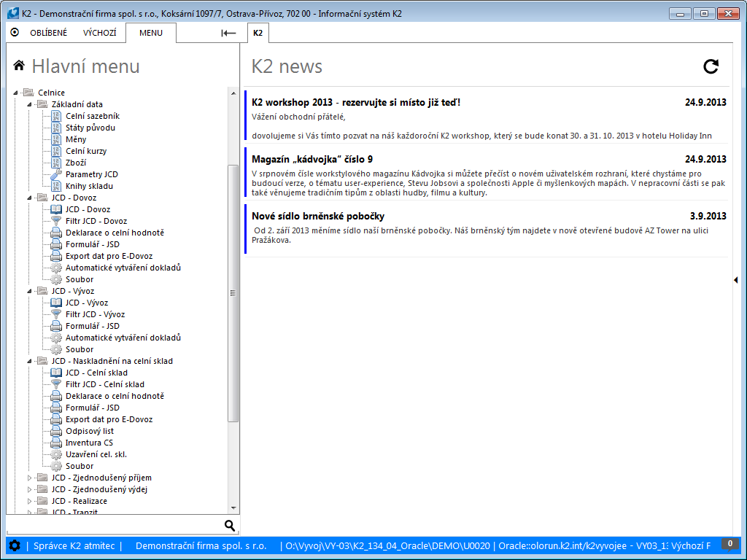Collapse JCD - Naskladnění na celní sklad folder
Screen dimensions: 747x560
pos(29,361)
